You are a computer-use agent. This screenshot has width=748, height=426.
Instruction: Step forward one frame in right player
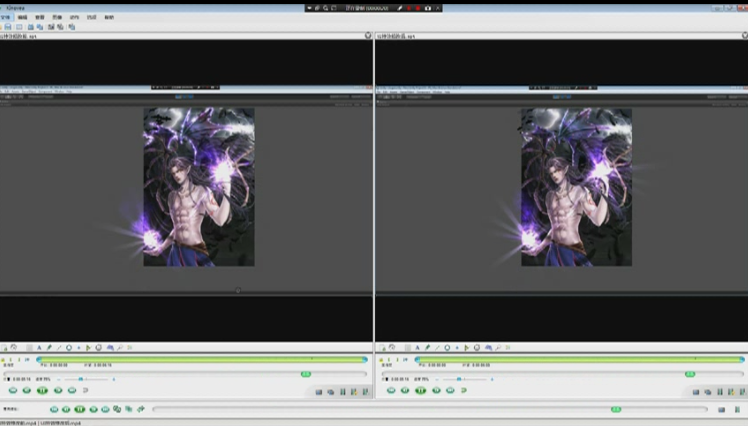pyautogui.click(x=436, y=390)
